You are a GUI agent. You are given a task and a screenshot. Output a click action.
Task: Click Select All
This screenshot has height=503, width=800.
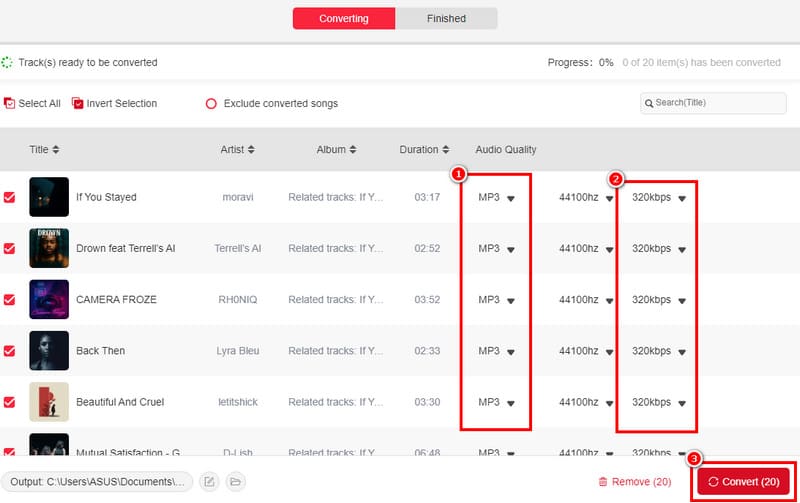[32, 104]
